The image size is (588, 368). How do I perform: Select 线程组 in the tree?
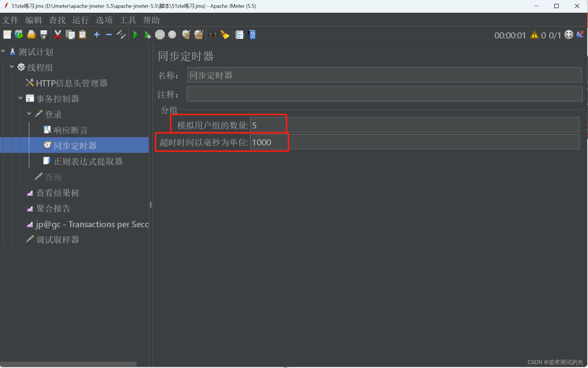point(40,68)
